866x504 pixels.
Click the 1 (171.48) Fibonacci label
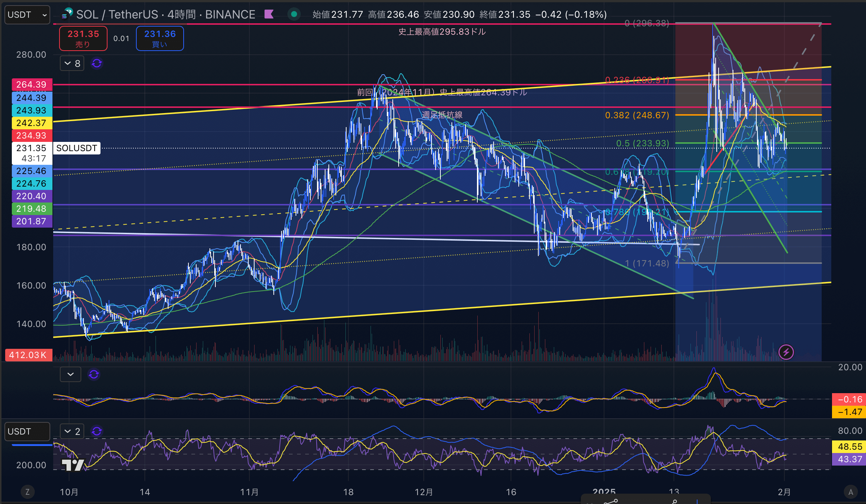point(647,263)
